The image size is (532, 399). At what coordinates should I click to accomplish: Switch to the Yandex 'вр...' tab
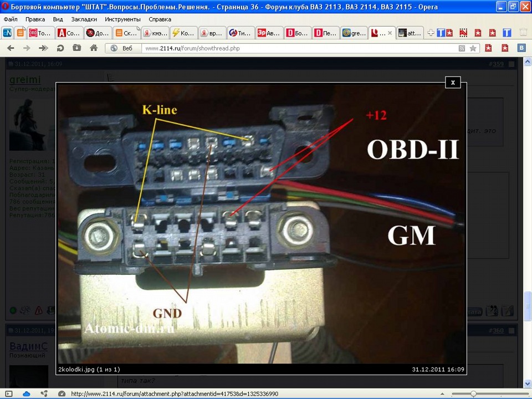coord(212,33)
